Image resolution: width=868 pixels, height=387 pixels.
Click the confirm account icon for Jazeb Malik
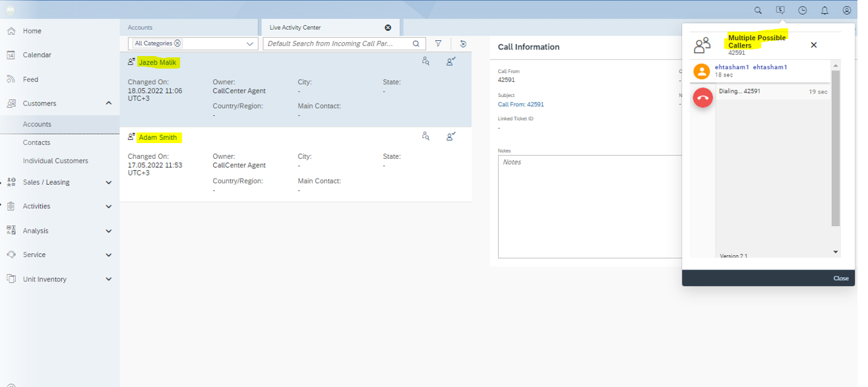[x=450, y=61]
